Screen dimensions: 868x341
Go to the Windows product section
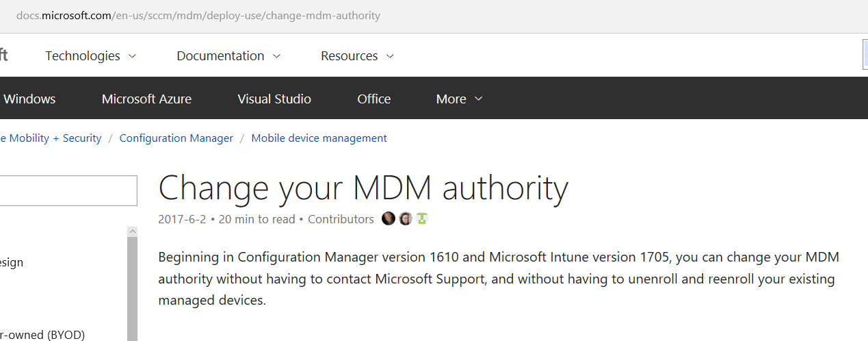coord(28,99)
